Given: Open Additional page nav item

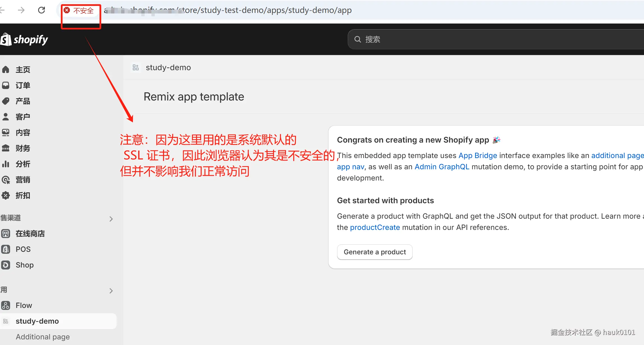Looking at the screenshot, I should tap(43, 337).
